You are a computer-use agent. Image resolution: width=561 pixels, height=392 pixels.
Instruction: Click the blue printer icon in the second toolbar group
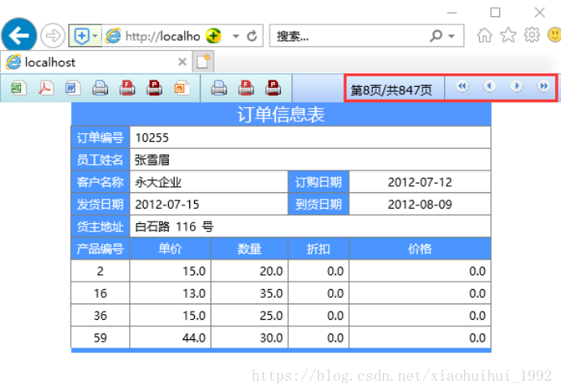218,88
